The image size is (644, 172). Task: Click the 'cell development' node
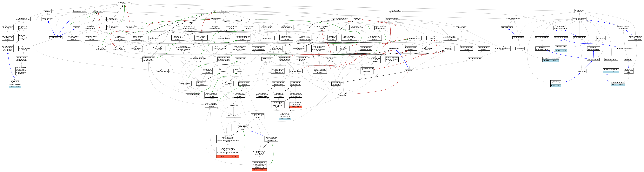(518, 38)
